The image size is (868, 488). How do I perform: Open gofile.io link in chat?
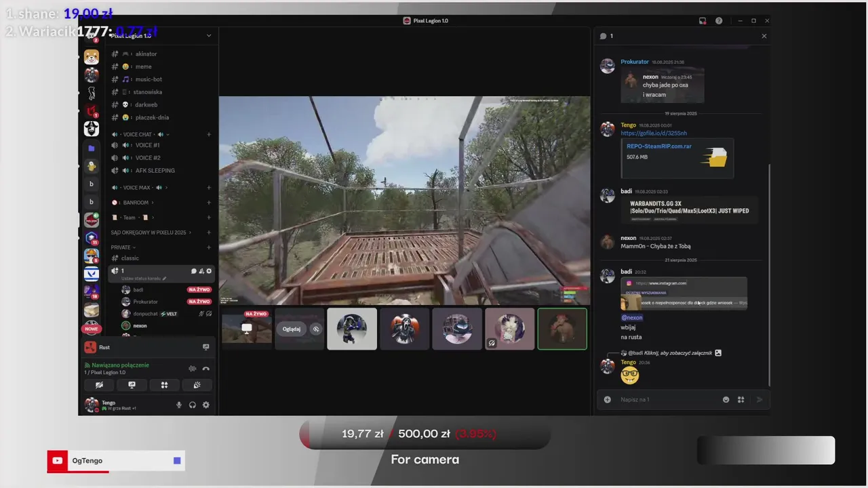[653, 133]
